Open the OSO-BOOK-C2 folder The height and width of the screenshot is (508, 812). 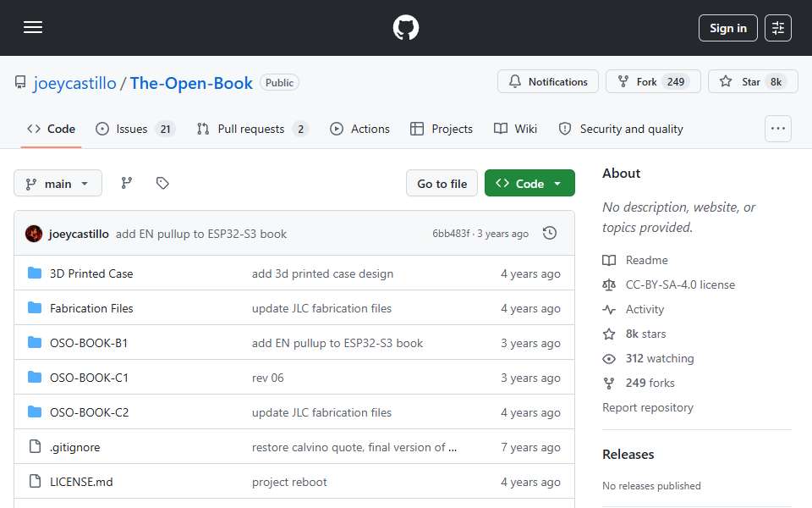(89, 412)
